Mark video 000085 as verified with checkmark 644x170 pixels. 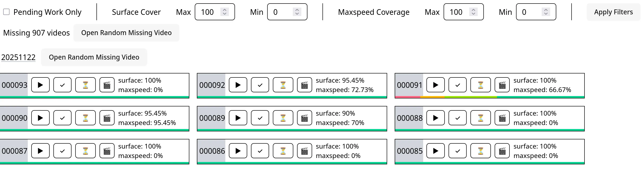[458, 150]
